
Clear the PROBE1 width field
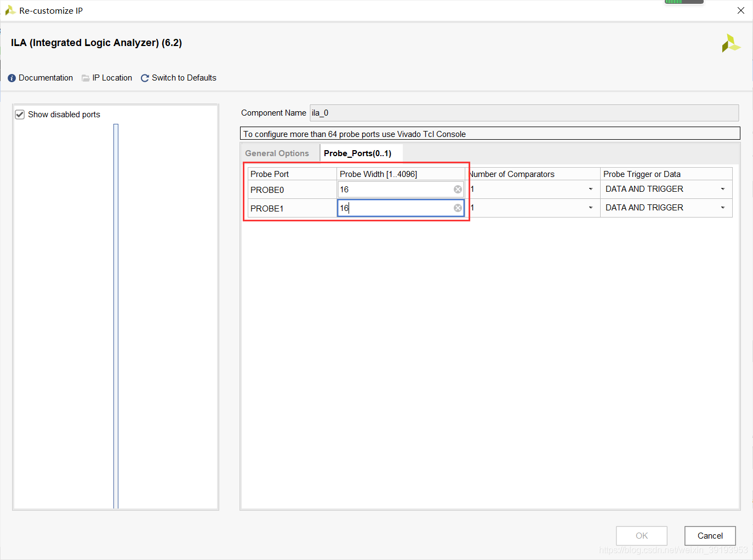(458, 208)
